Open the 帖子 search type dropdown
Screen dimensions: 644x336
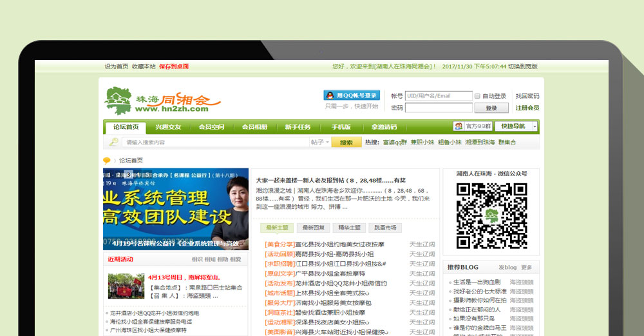point(320,143)
